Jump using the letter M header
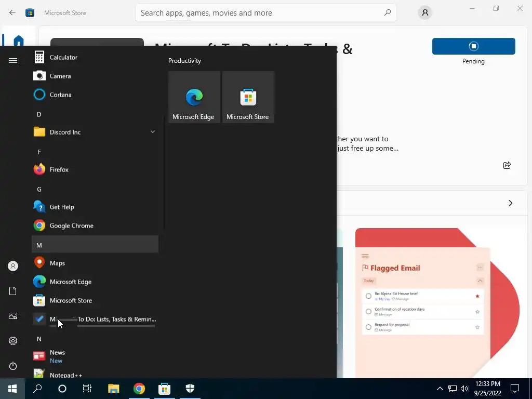Viewport: 532px width, 399px height. click(x=95, y=244)
